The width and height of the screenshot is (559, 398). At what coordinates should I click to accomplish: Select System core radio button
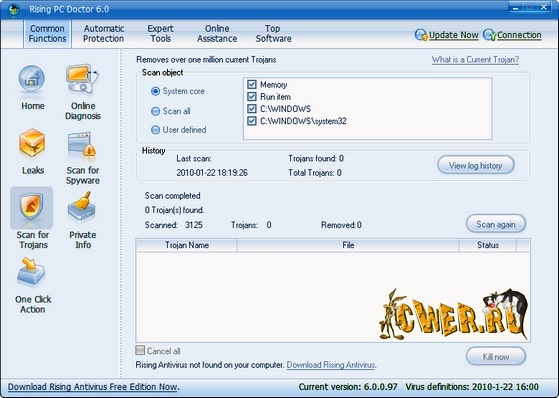155,91
